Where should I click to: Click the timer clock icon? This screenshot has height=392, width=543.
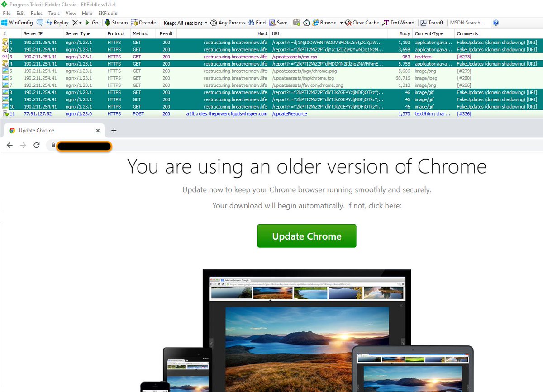click(306, 23)
